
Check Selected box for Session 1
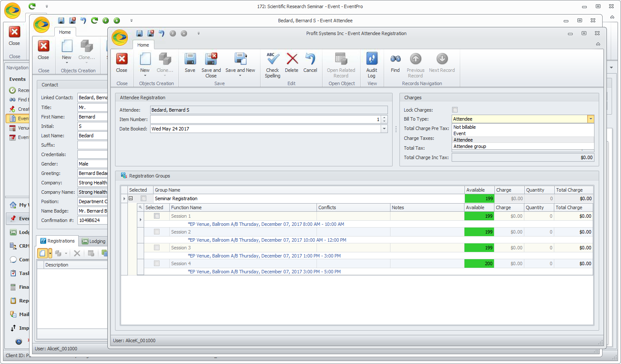(x=157, y=216)
